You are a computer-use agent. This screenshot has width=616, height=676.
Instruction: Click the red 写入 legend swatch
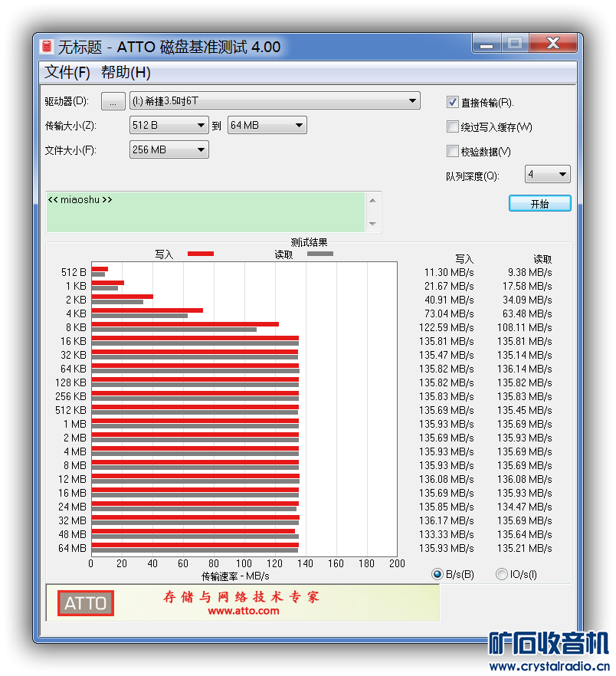201,254
